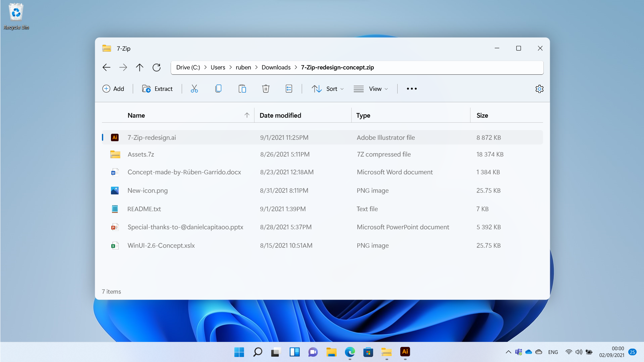Open Microsoft Edge from the taskbar

(x=350, y=352)
